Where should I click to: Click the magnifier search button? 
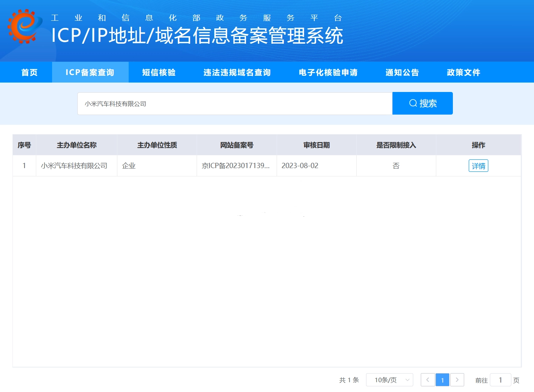point(422,103)
